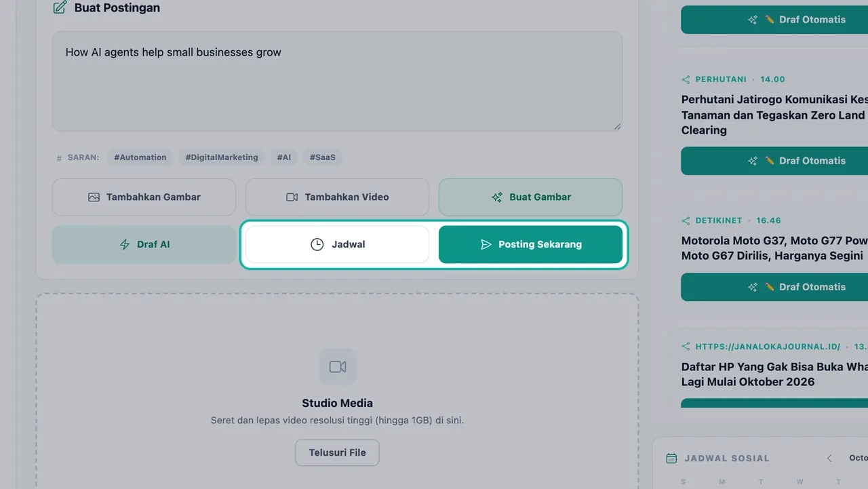This screenshot has height=489, width=868.
Task: Click the Buat Gambar button
Action: (x=530, y=197)
